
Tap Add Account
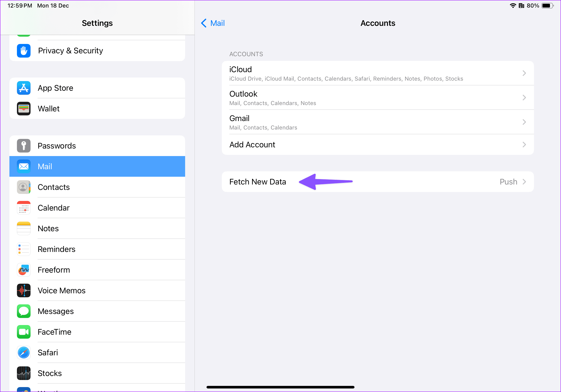(x=252, y=145)
